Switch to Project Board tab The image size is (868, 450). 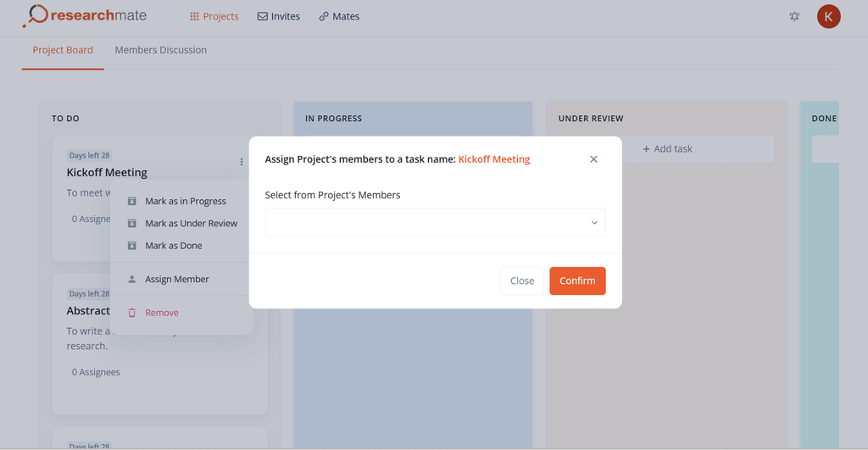(x=63, y=50)
